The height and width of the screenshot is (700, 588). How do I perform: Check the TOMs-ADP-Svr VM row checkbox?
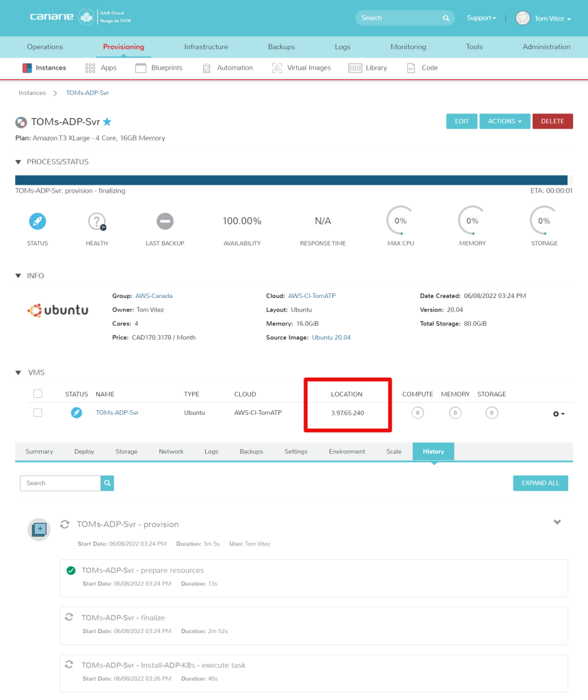tap(38, 413)
